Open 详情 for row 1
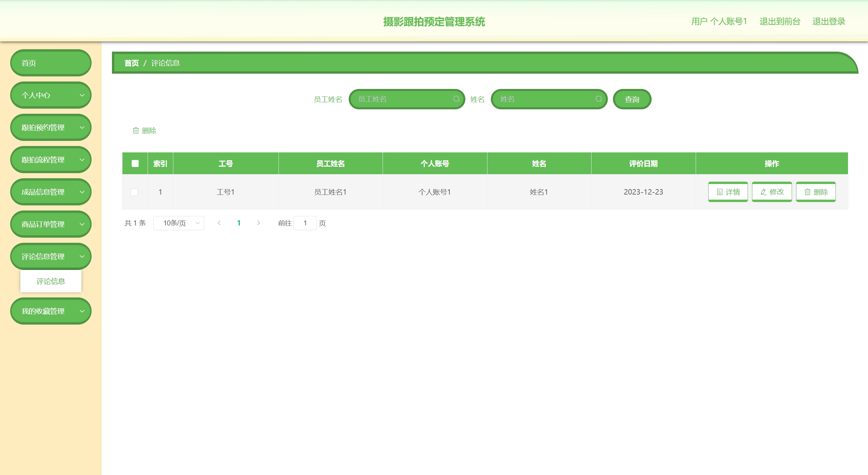The height and width of the screenshot is (475, 868). coord(728,192)
